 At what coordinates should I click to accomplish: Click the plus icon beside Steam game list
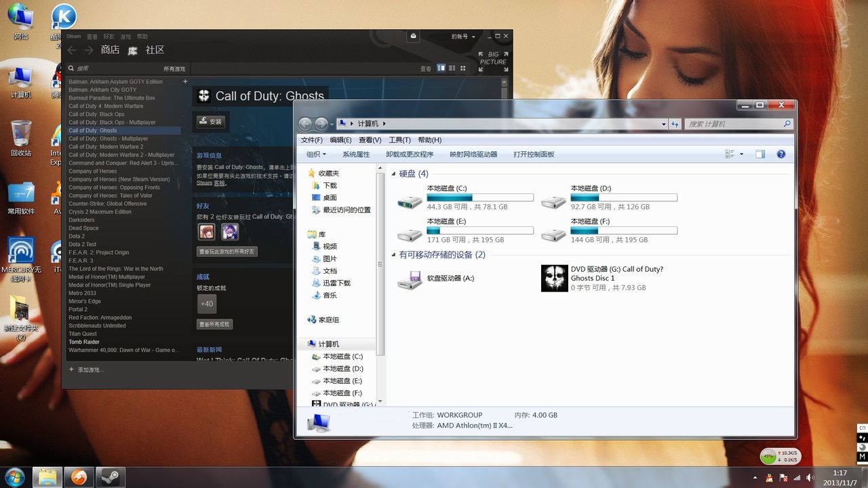(x=185, y=82)
